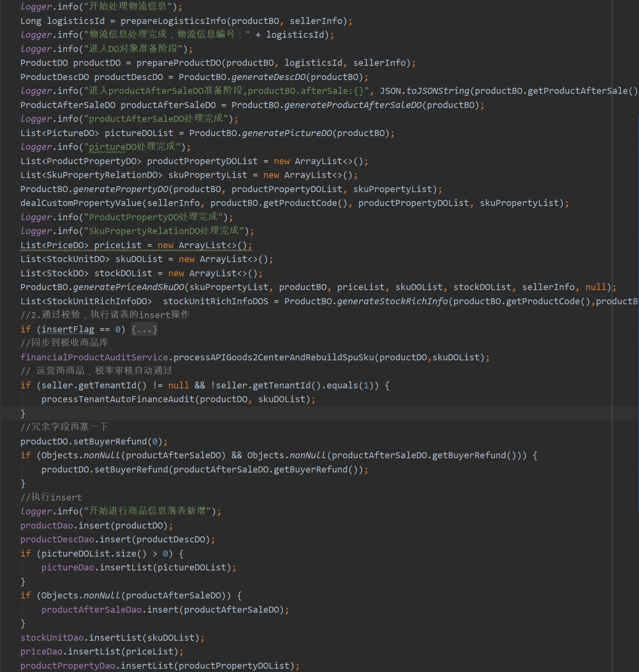
Task: Click pictureDao.insertList statement
Action: point(139,568)
